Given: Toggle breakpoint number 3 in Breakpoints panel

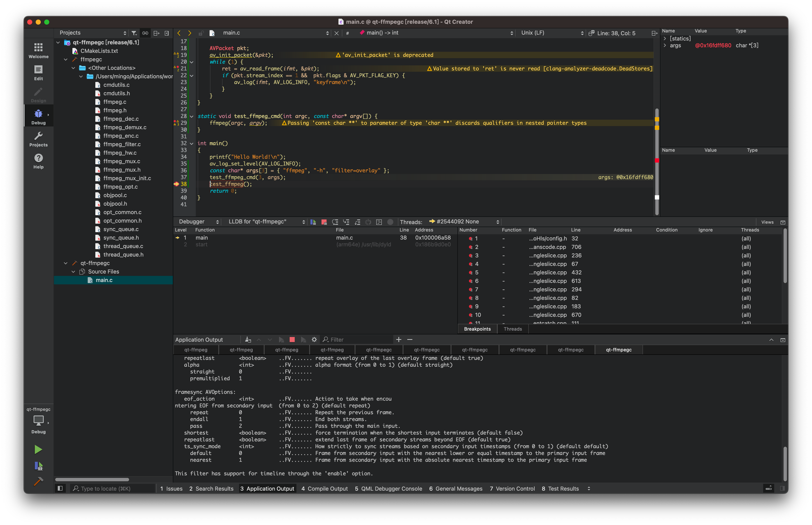Looking at the screenshot, I should coord(470,255).
